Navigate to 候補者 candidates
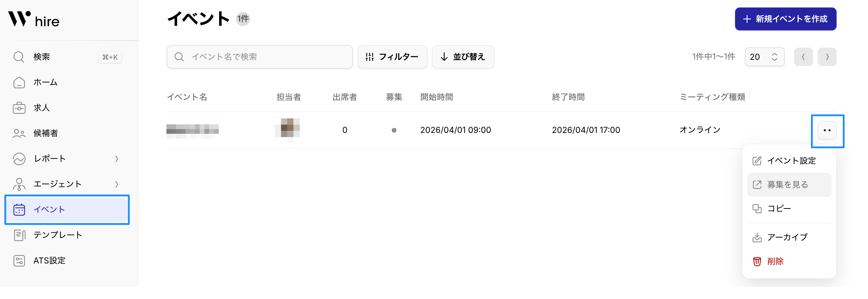Viewport: 868px width, 299px height. pos(45,133)
